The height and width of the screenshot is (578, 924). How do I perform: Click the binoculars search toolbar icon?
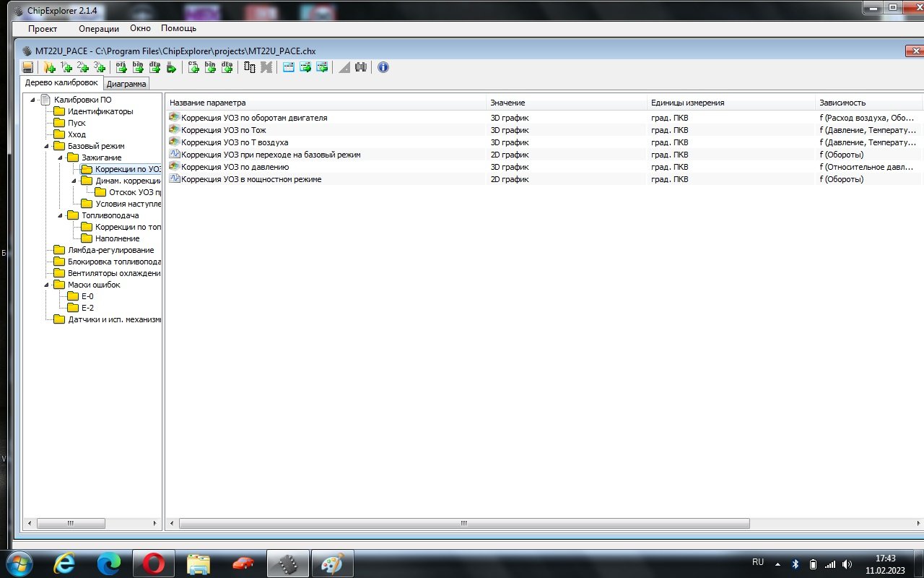(x=361, y=67)
